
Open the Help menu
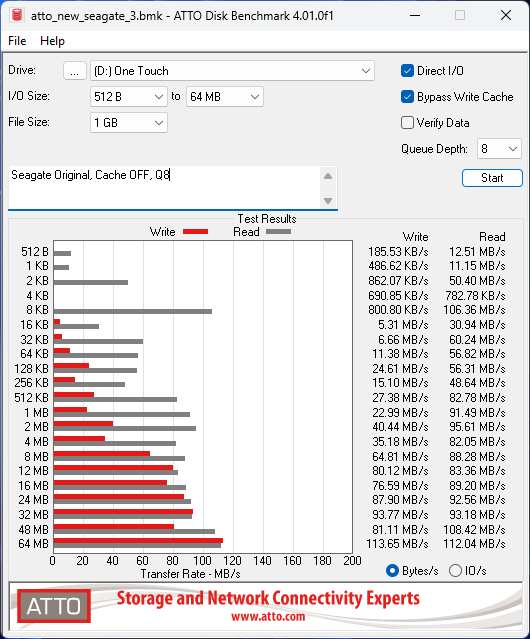tap(52, 41)
